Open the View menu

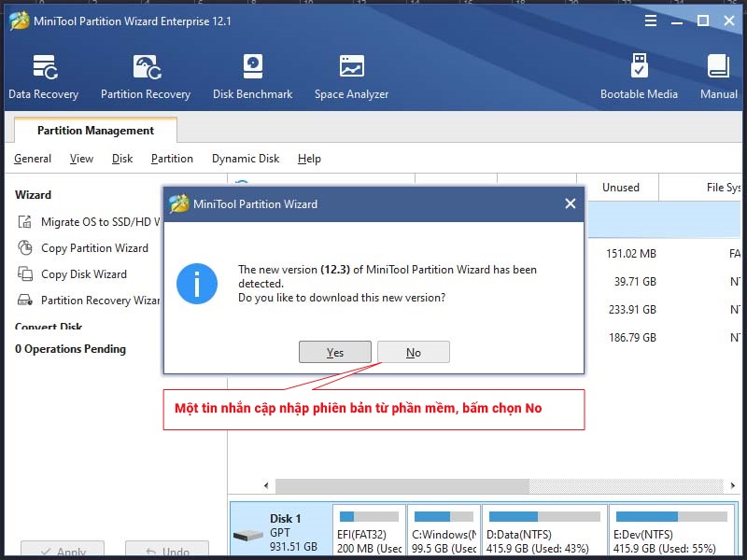pos(81,159)
